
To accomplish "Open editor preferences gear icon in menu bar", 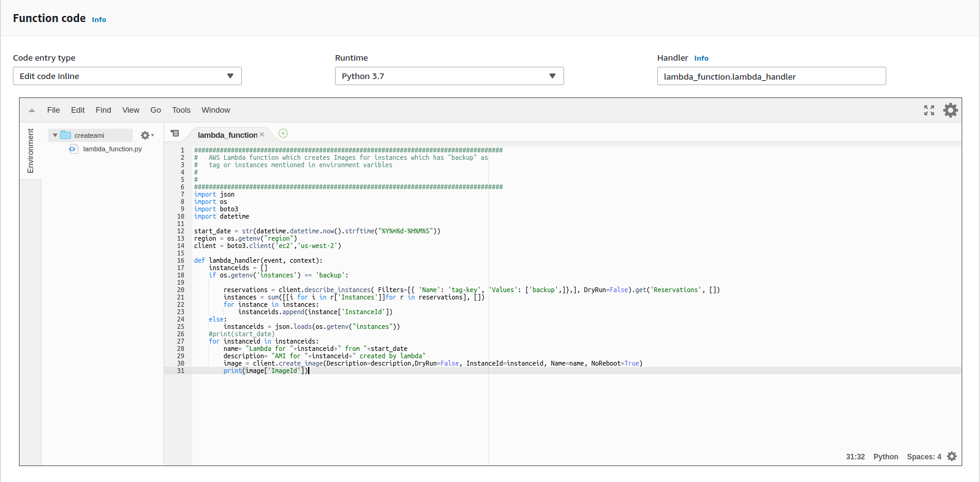I will pyautogui.click(x=951, y=110).
